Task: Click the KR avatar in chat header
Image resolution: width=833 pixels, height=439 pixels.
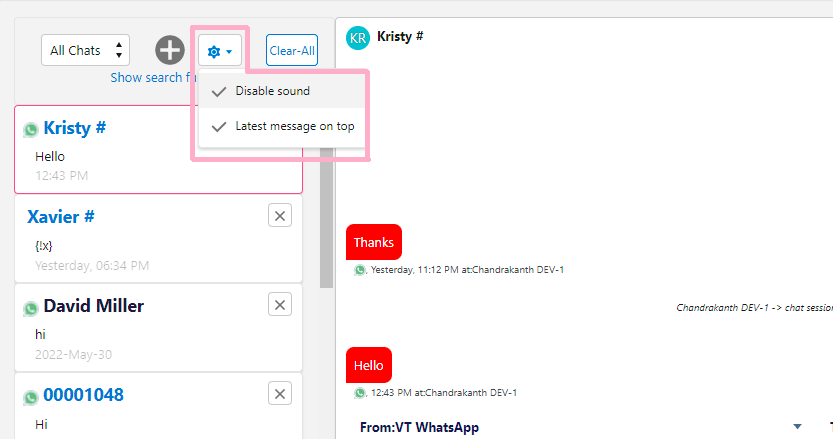Action: (x=357, y=37)
